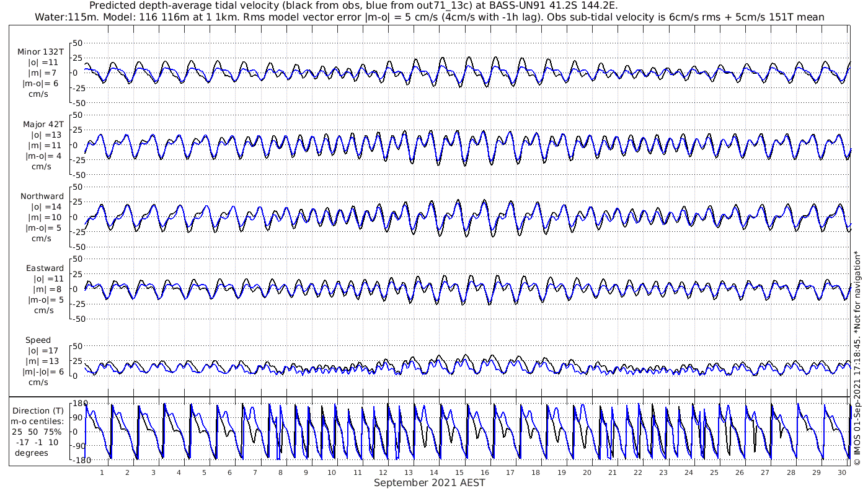Screen dimensions: 868x496
Task: Click the 'm-o centiles:' label
Action: point(37,421)
